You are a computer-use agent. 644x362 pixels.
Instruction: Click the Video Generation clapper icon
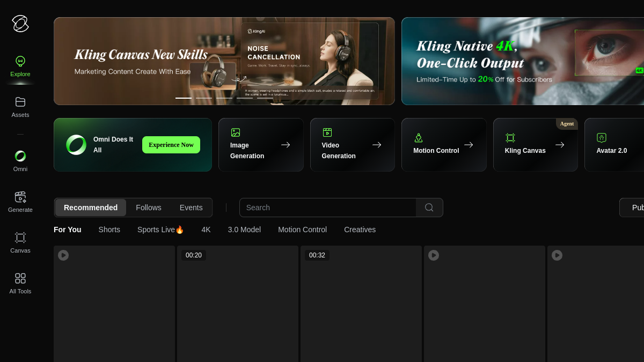point(327,132)
